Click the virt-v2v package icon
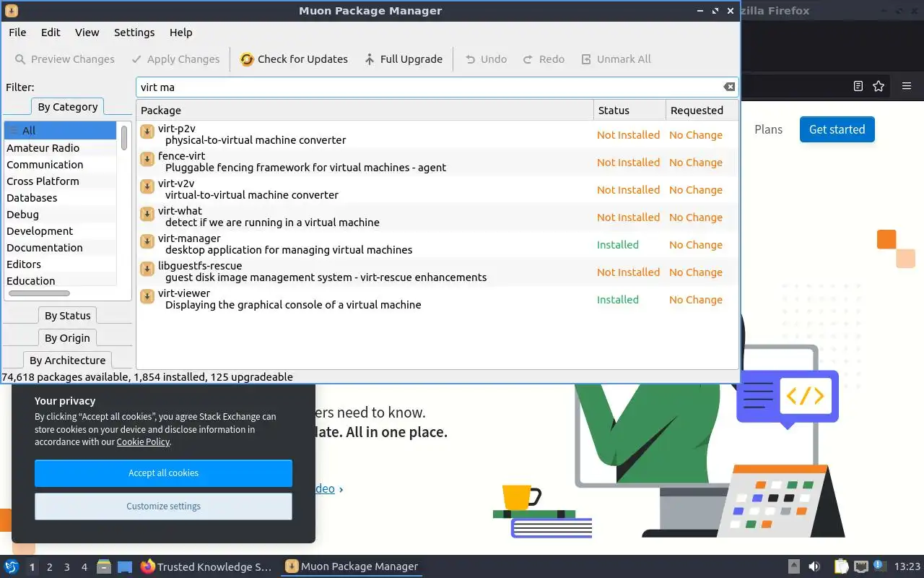Viewport: 924px width, 578px height. 147,186
